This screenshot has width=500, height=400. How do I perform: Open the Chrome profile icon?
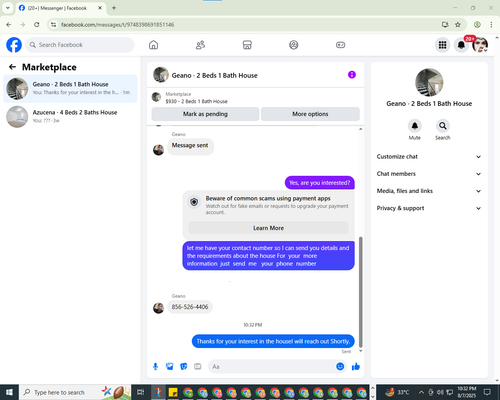477,24
